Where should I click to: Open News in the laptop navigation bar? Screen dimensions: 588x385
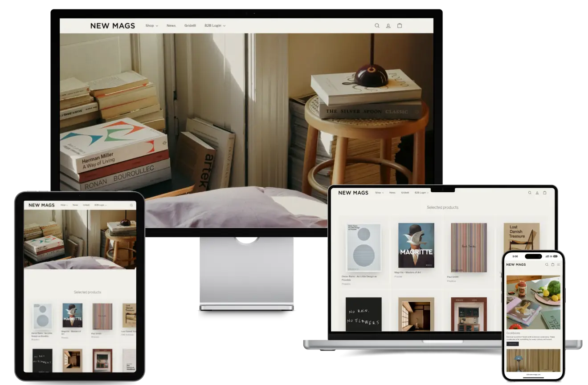click(392, 193)
